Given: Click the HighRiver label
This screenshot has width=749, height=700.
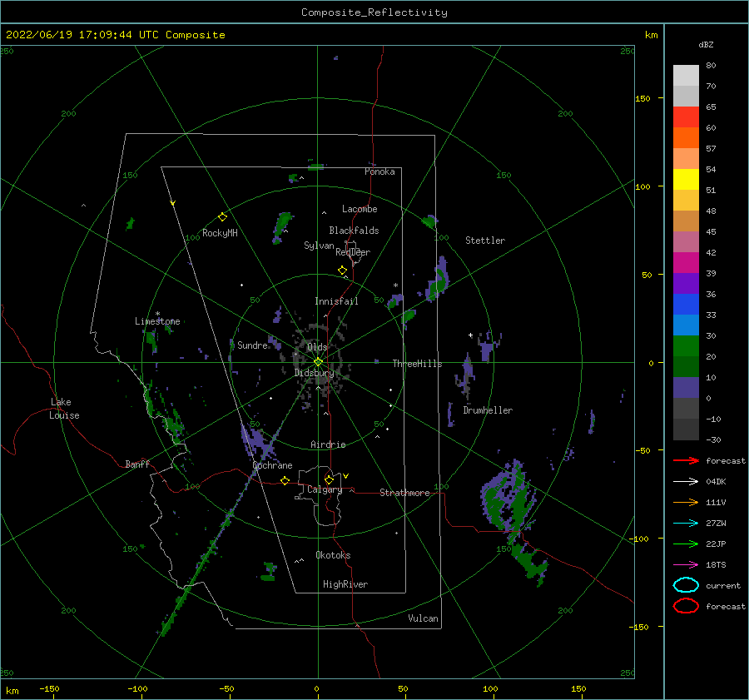Looking at the screenshot, I should (345, 584).
